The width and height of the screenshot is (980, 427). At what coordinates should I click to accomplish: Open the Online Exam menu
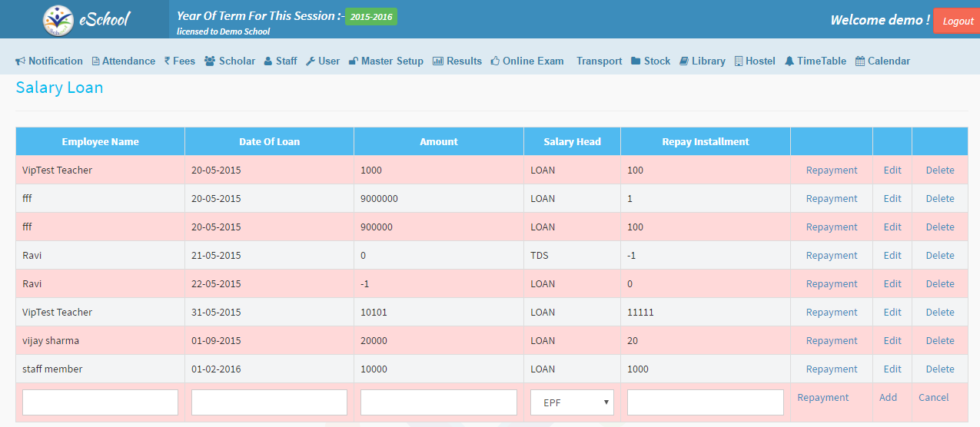point(527,61)
